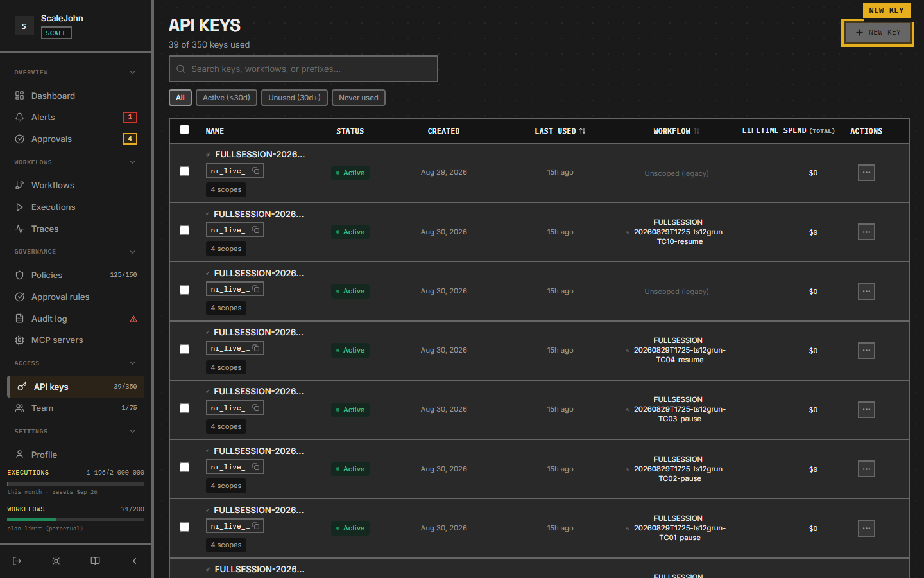Collapse the Access sidebar section
The height and width of the screenshot is (578, 924).
click(x=133, y=363)
